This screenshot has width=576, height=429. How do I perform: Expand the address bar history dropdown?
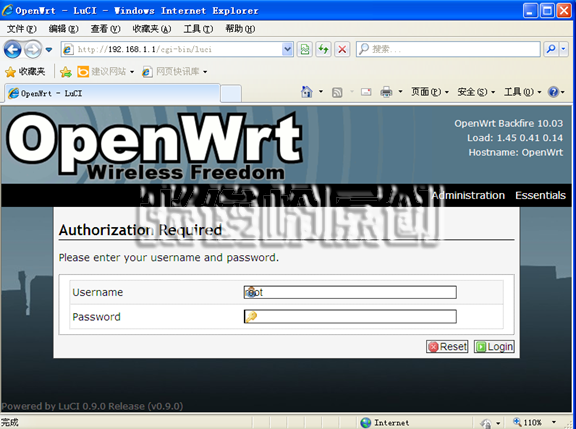click(287, 49)
